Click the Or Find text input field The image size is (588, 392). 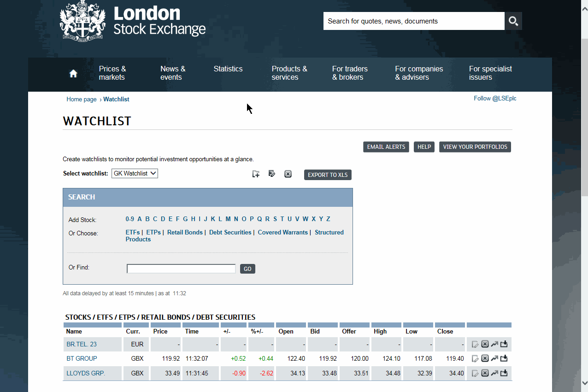(x=181, y=269)
